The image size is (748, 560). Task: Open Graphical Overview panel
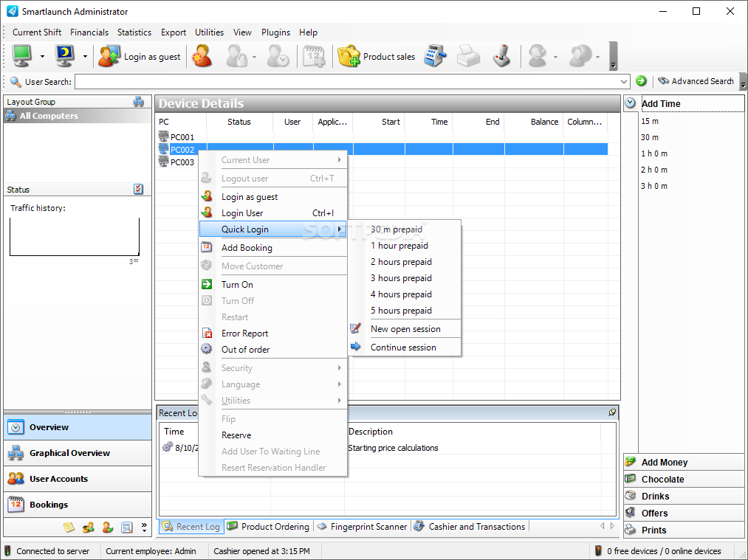point(78,453)
